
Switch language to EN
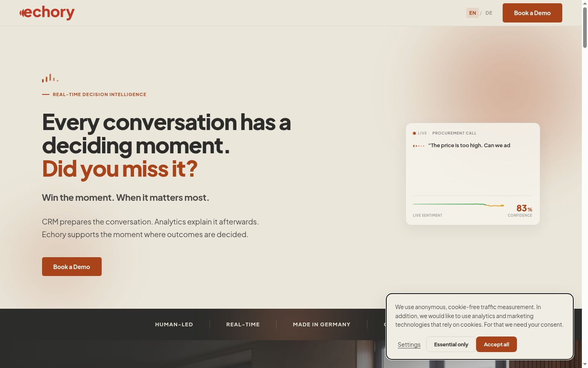(x=472, y=13)
